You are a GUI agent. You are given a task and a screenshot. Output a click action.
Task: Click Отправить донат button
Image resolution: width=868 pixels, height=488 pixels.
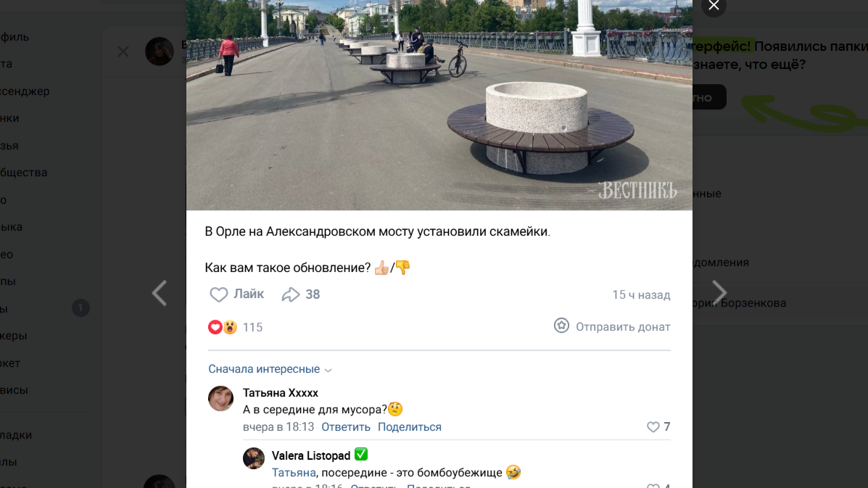coord(612,326)
